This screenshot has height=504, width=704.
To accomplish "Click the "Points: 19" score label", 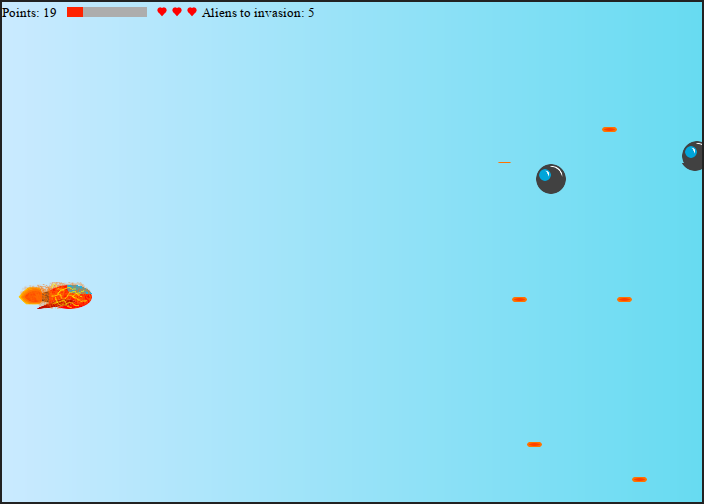I will [x=29, y=13].
